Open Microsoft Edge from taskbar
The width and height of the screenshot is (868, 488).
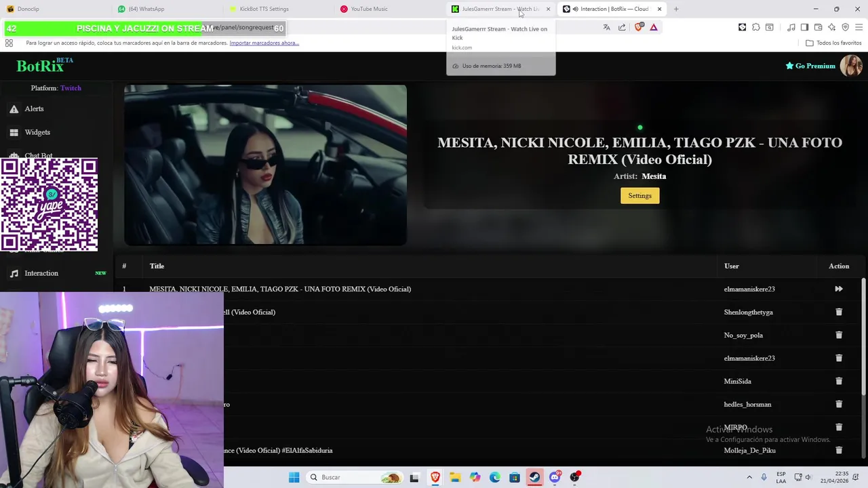tap(494, 477)
